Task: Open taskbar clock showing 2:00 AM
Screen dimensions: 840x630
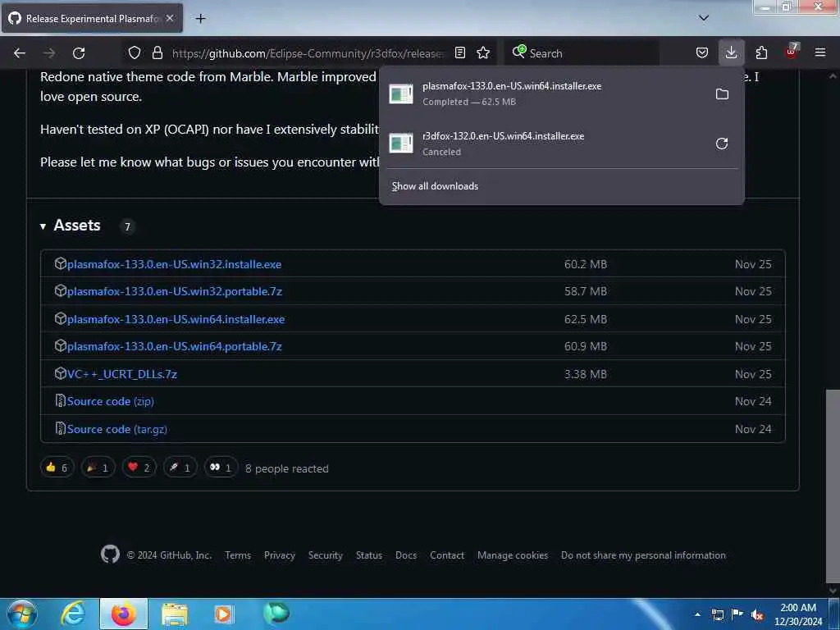Action: [798, 614]
